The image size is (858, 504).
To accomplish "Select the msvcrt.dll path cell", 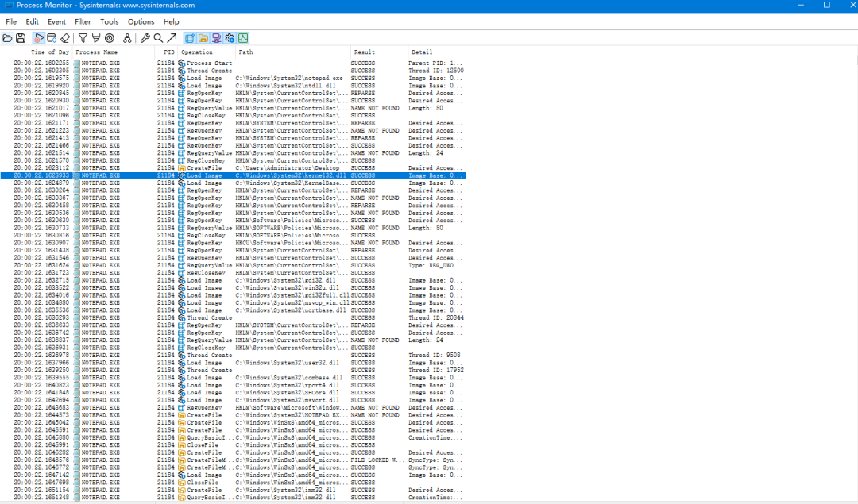I will click(288, 400).
